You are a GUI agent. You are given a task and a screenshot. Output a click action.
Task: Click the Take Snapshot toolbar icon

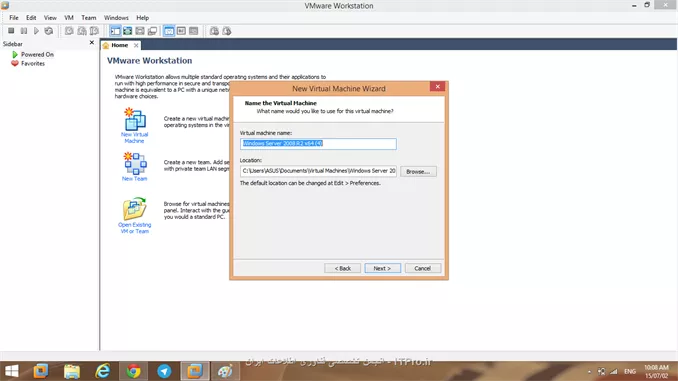click(69, 31)
